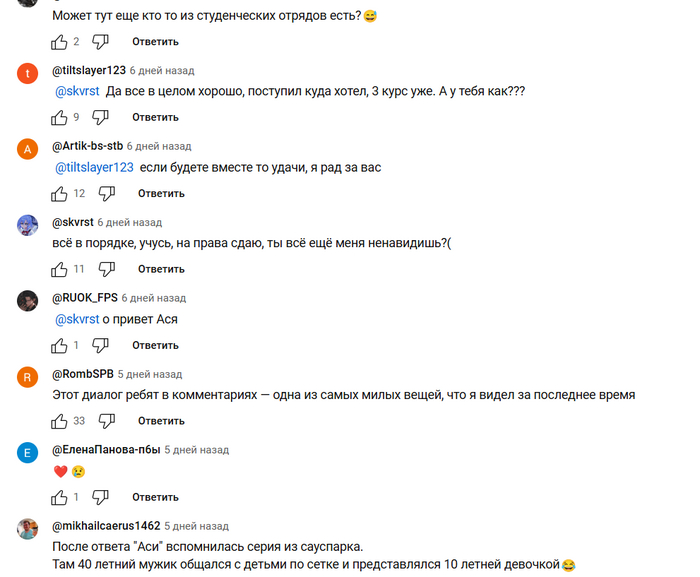The height and width of the screenshot is (577, 700).
Task: Like the @skvrst comment about driving license
Action: pos(59,269)
